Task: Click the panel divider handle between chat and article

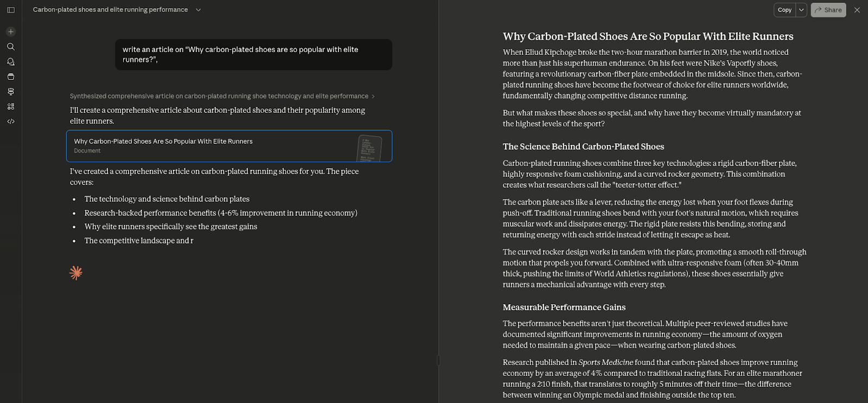Action: 438,360
